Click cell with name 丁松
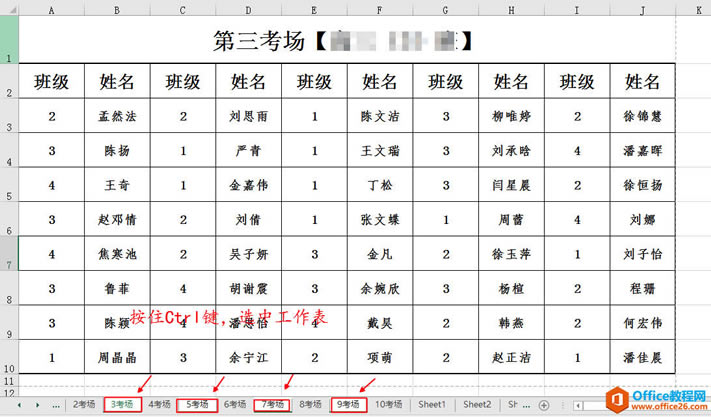Screen dimensions: 711x417 click(x=380, y=184)
